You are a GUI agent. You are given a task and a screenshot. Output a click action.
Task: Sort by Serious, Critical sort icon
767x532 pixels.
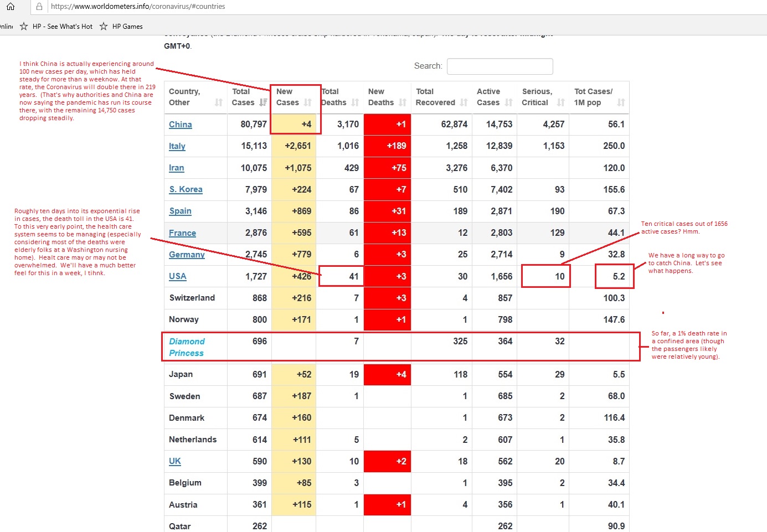(561, 102)
